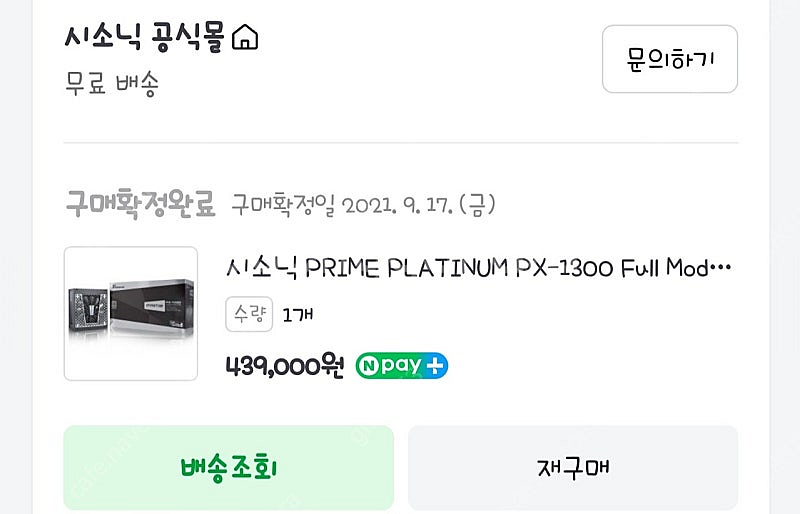Open the store home icon beside 시소닉 공식몰
Screen dimensions: 800x514
point(245,37)
